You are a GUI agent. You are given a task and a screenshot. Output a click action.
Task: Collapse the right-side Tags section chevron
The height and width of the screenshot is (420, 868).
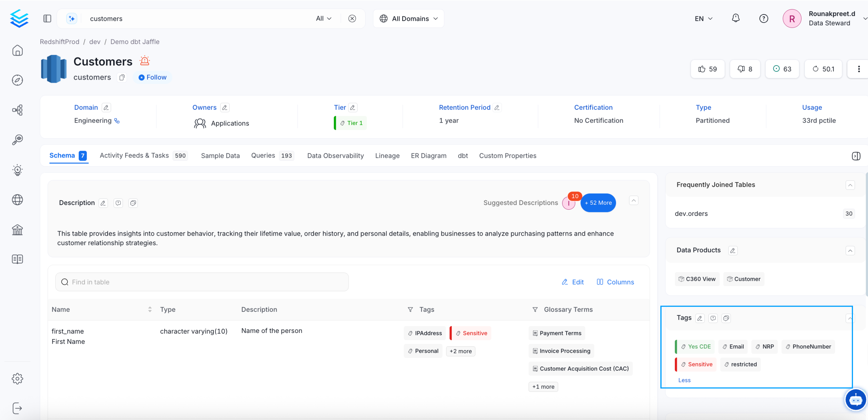[850, 318]
